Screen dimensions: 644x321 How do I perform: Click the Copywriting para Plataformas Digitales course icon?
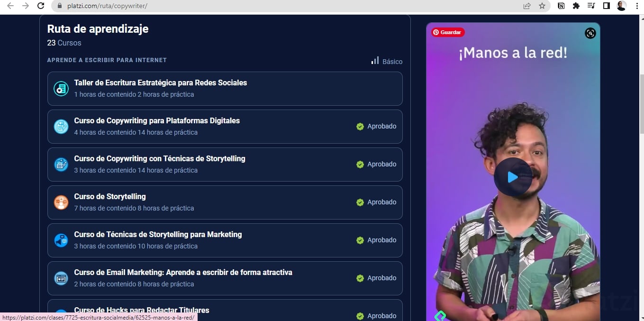tap(61, 126)
